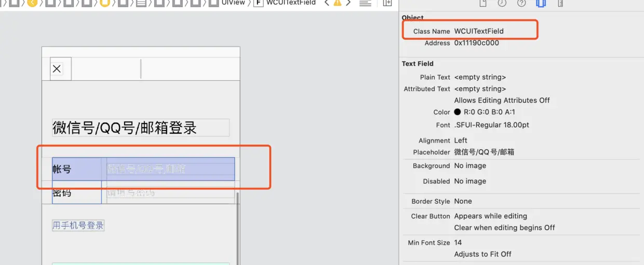Open the editor options lines icon

click(365, 3)
